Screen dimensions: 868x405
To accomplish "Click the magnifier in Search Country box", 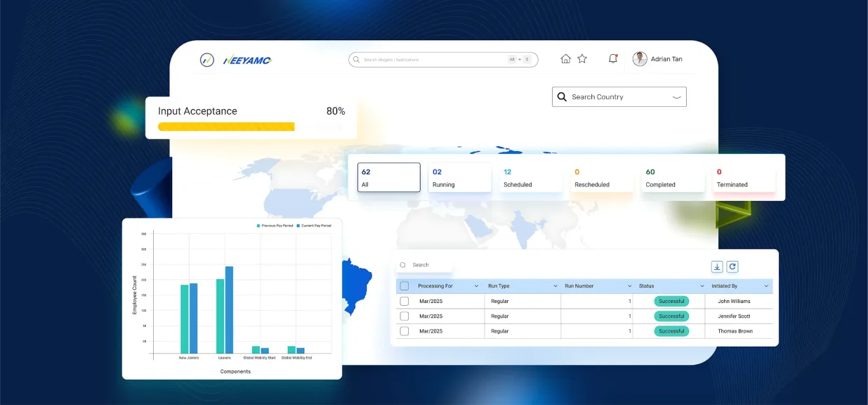I will point(562,97).
